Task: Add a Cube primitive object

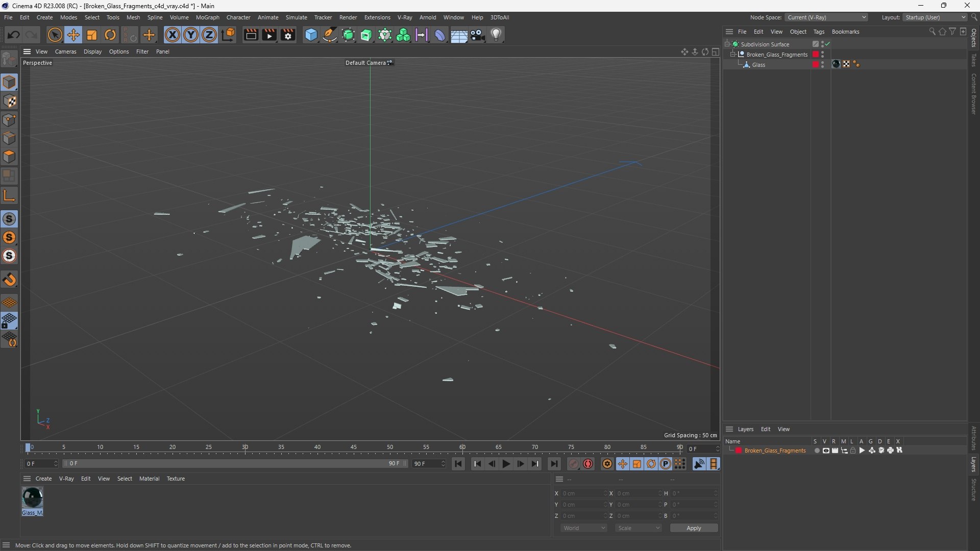Action: pyautogui.click(x=311, y=35)
